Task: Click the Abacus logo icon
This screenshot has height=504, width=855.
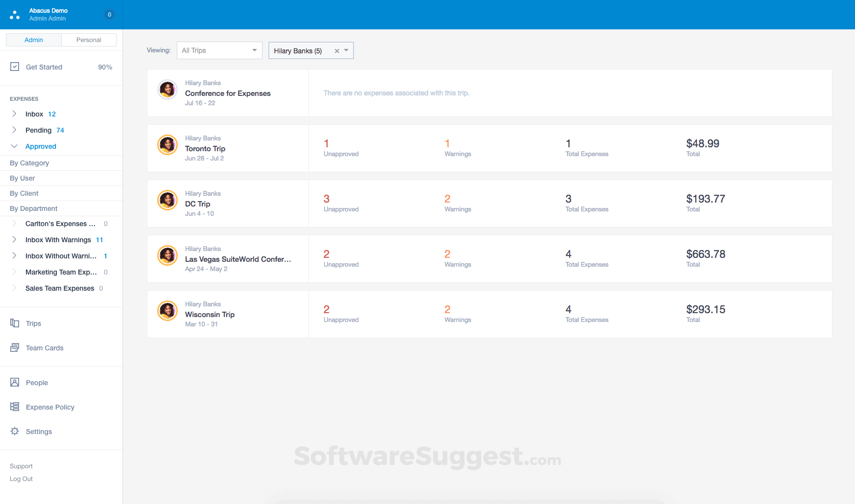Action: point(15,15)
